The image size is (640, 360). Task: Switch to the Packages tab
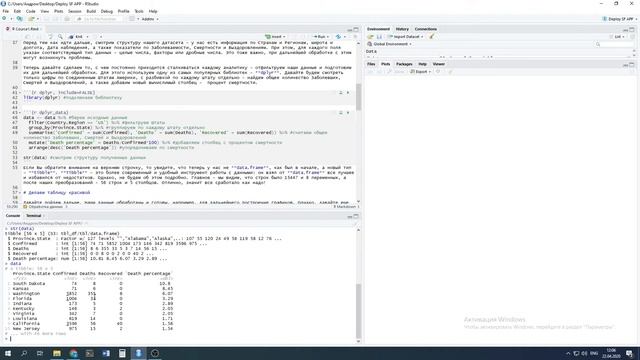pos(404,64)
